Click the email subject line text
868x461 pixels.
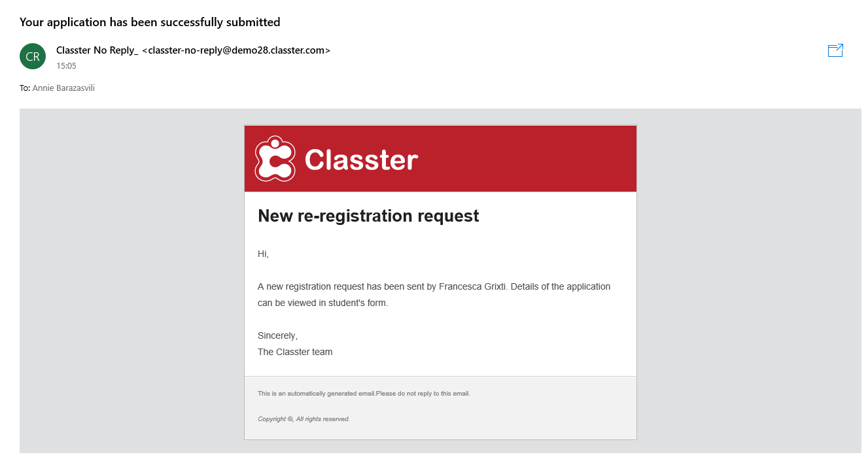pyautogui.click(x=150, y=22)
